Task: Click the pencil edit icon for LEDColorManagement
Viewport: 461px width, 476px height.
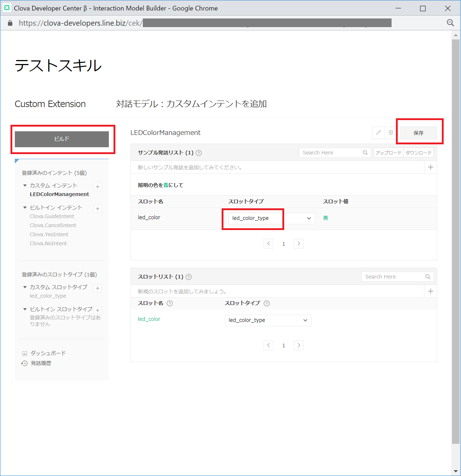Action: (378, 133)
